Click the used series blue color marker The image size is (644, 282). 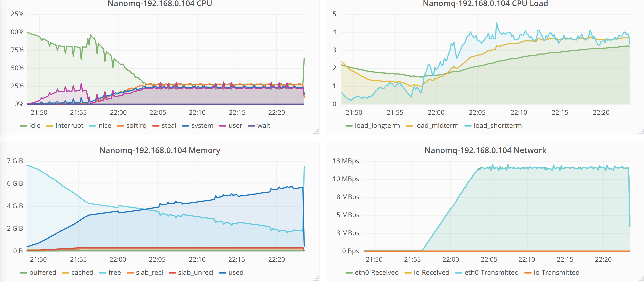[x=223, y=273]
